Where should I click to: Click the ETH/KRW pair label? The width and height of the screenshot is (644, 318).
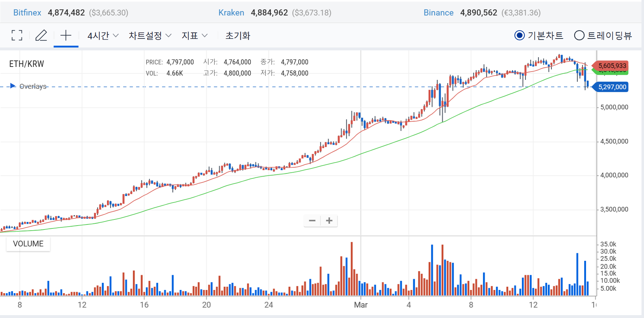27,64
